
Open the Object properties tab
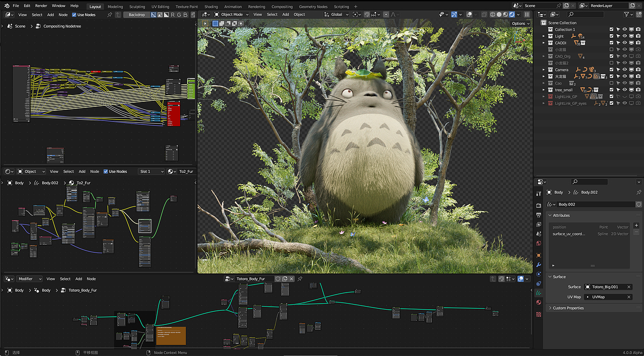[x=539, y=255]
